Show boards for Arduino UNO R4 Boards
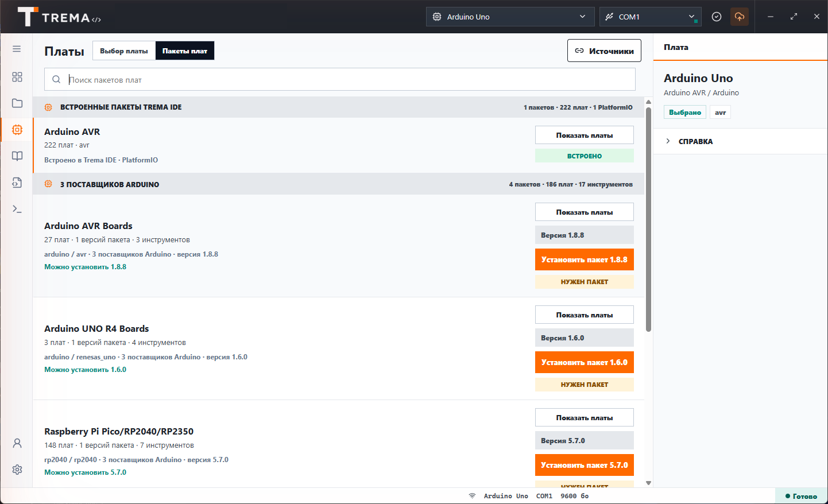Image resolution: width=828 pixels, height=504 pixels. tap(585, 315)
